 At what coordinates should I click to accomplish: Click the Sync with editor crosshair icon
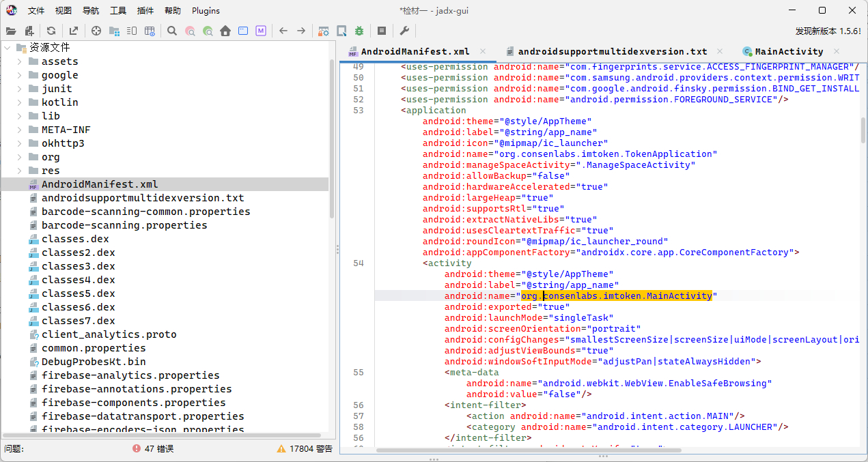(96, 31)
